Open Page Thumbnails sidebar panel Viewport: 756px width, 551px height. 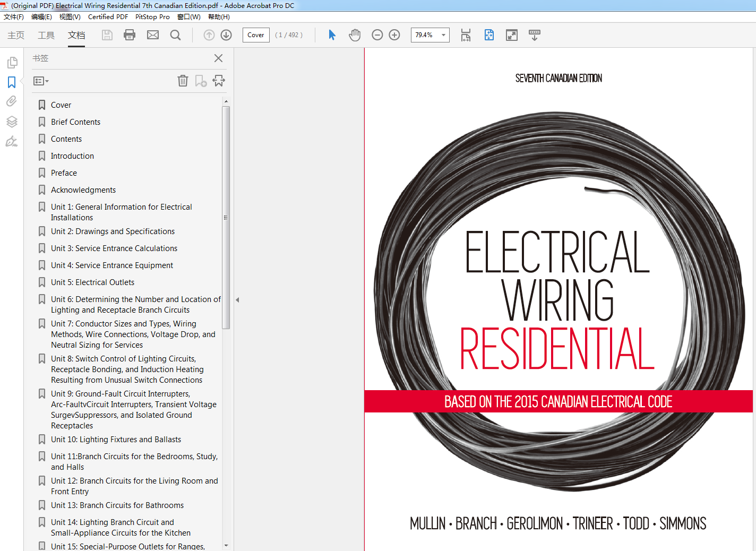(12, 63)
